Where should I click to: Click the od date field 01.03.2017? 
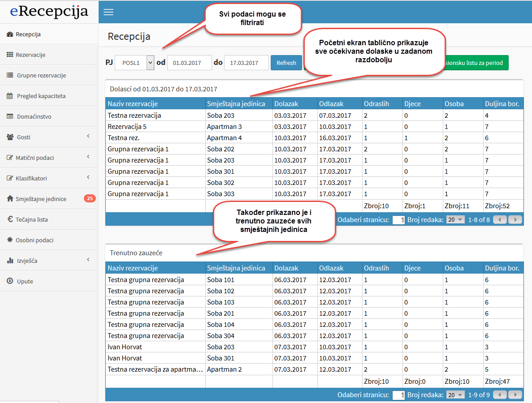click(190, 63)
